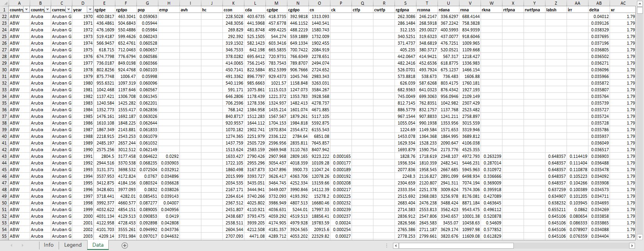Click the rtfpna header cell
The image size is (644, 251).
(513, 10)
